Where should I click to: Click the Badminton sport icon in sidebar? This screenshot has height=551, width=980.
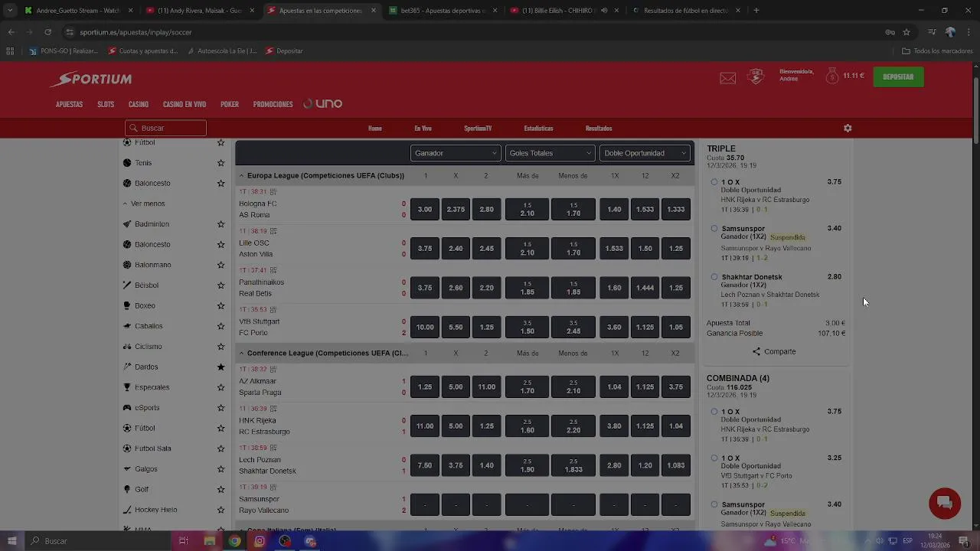[127, 224]
